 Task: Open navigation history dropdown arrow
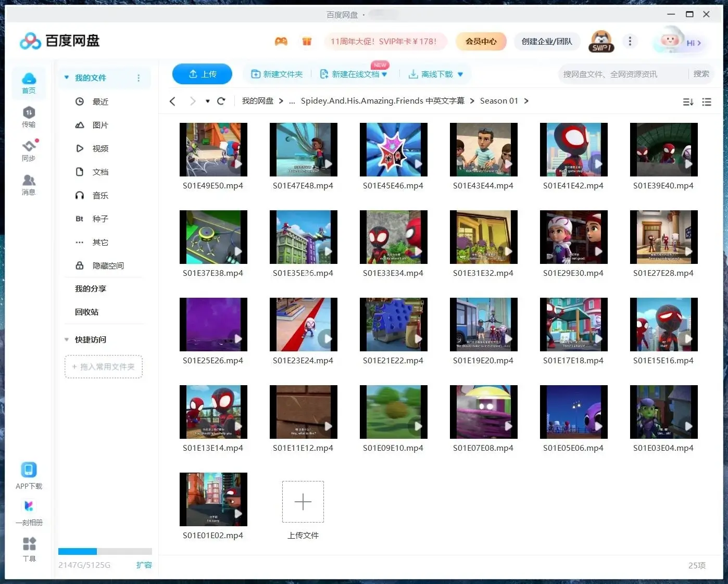click(x=207, y=101)
